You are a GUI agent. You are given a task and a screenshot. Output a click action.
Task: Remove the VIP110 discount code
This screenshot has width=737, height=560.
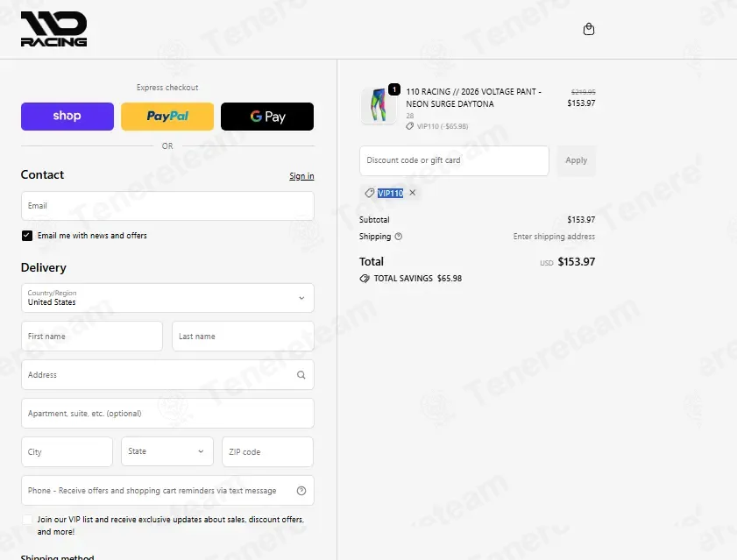[x=412, y=193]
